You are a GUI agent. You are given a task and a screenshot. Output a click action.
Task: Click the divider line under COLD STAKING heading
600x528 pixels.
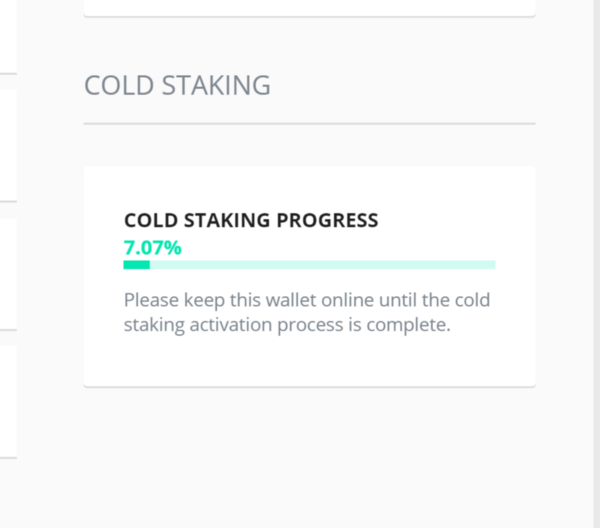tap(309, 124)
